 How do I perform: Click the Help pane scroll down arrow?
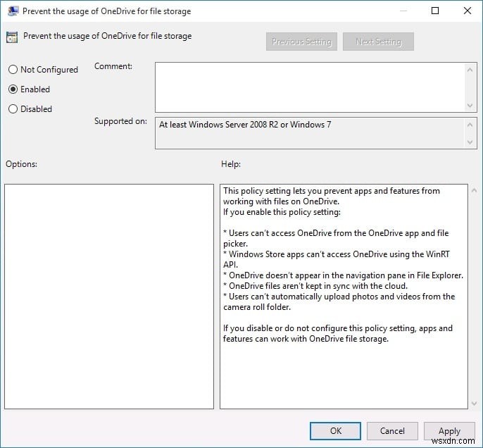(475, 403)
